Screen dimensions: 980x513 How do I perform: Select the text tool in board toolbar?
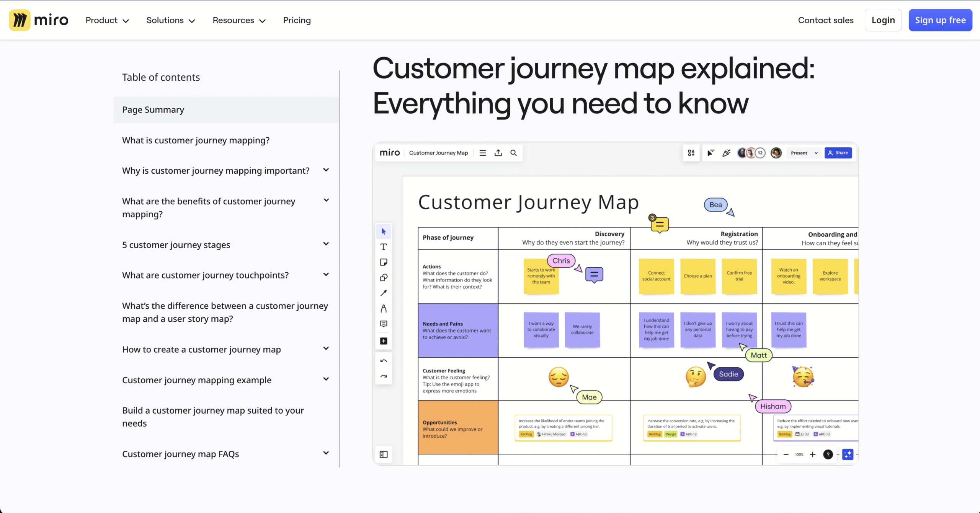pyautogui.click(x=384, y=247)
